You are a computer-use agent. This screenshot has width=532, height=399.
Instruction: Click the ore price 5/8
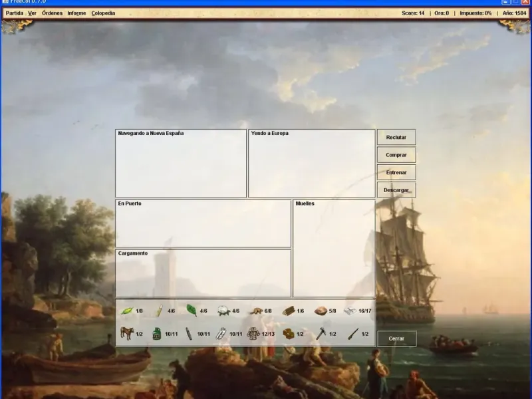point(332,311)
